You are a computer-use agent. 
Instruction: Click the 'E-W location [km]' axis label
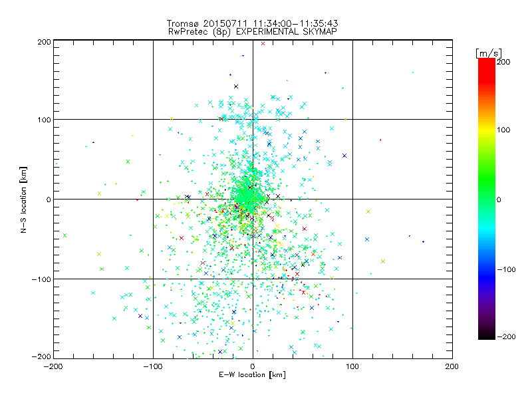[x=252, y=374]
